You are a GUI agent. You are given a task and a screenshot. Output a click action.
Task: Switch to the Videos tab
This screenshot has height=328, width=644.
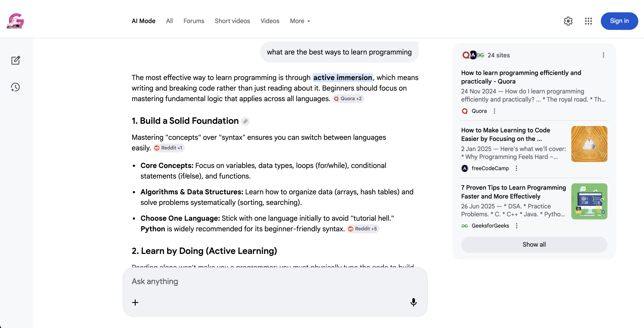click(x=270, y=21)
